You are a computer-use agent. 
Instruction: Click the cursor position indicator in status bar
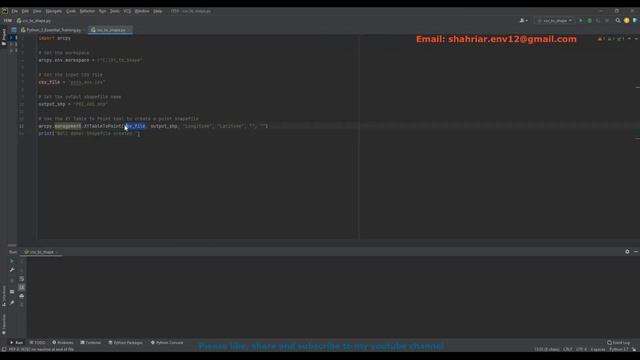click(547, 349)
